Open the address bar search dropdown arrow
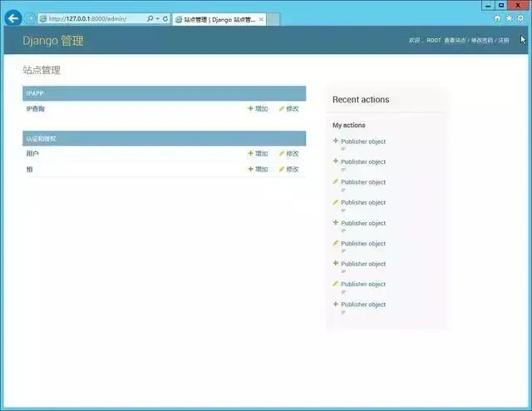The width and height of the screenshot is (532, 411). pyautogui.click(x=157, y=18)
